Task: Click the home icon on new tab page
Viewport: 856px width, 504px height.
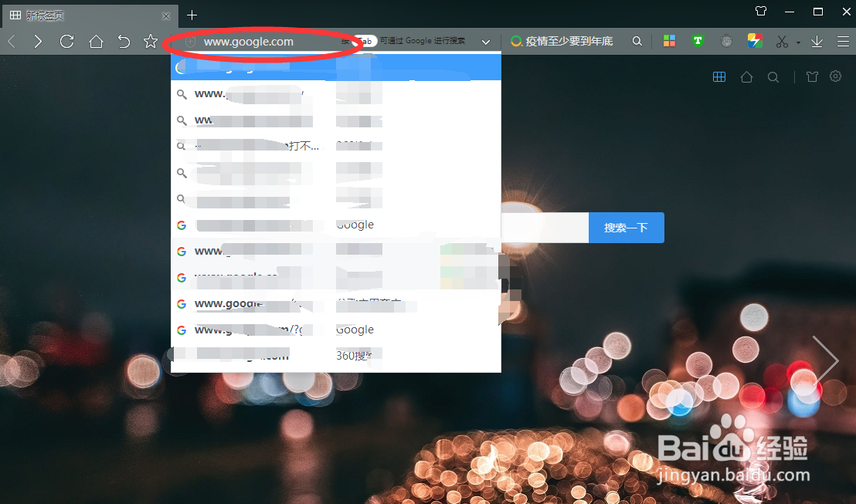Action: pos(746,77)
